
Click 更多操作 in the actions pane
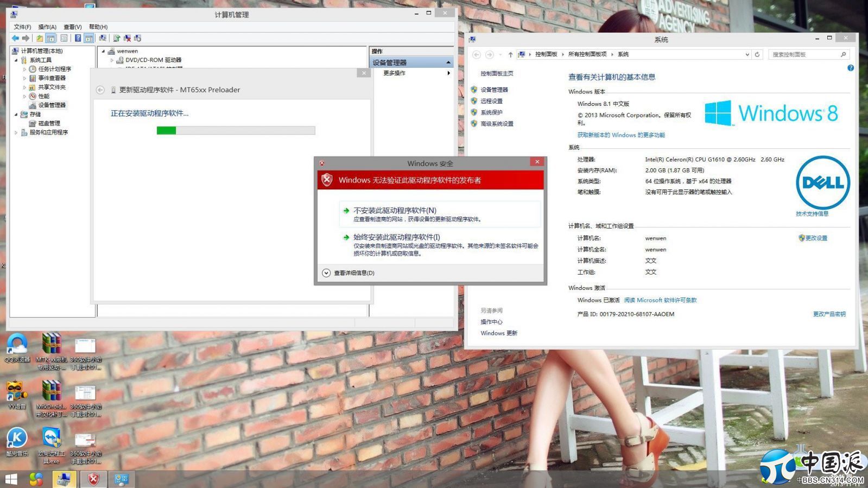pos(395,73)
